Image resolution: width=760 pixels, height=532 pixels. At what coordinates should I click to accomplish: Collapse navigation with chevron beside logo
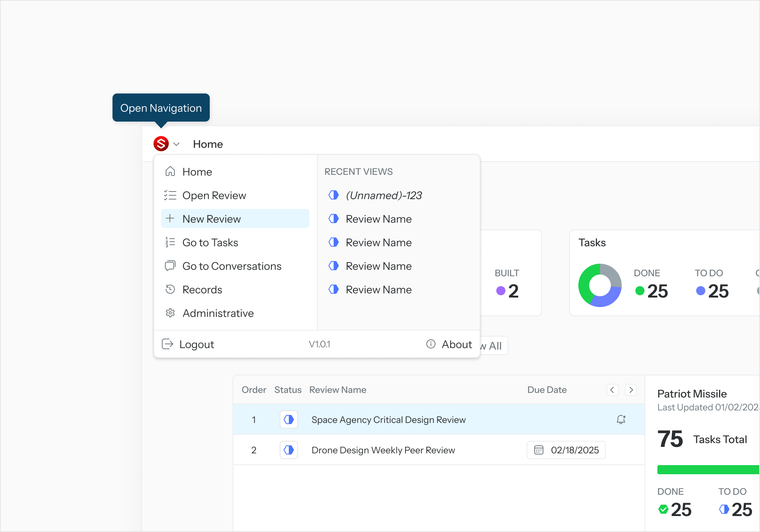click(x=176, y=144)
